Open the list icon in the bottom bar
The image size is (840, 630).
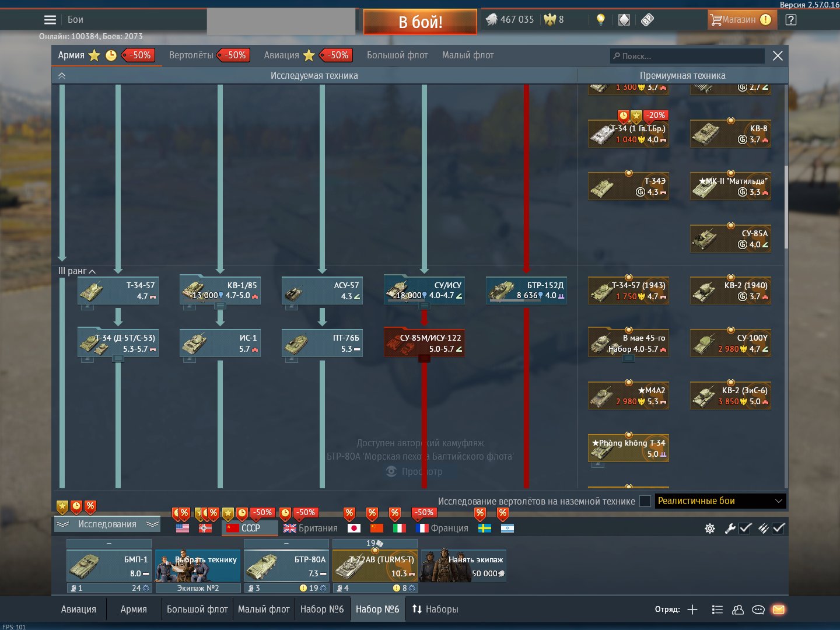click(x=717, y=610)
